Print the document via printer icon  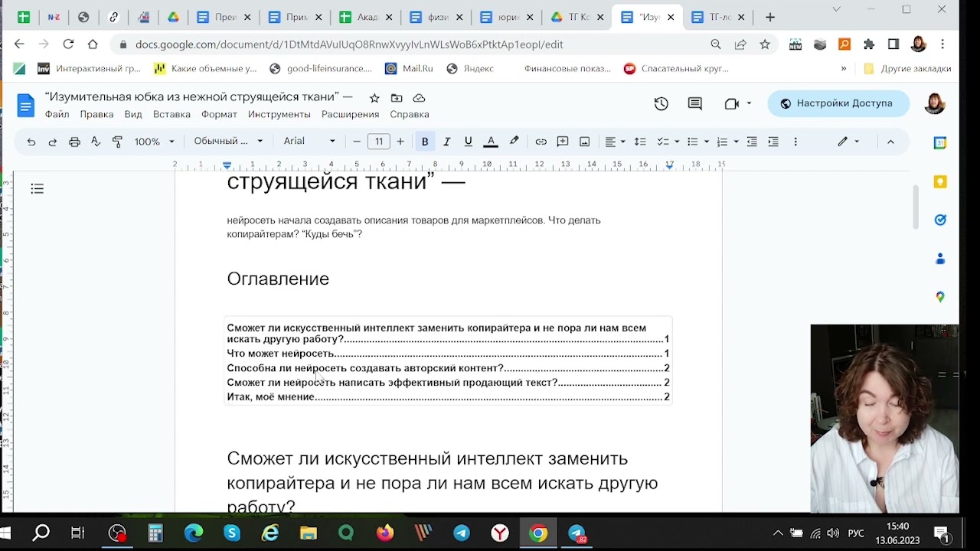click(x=74, y=142)
